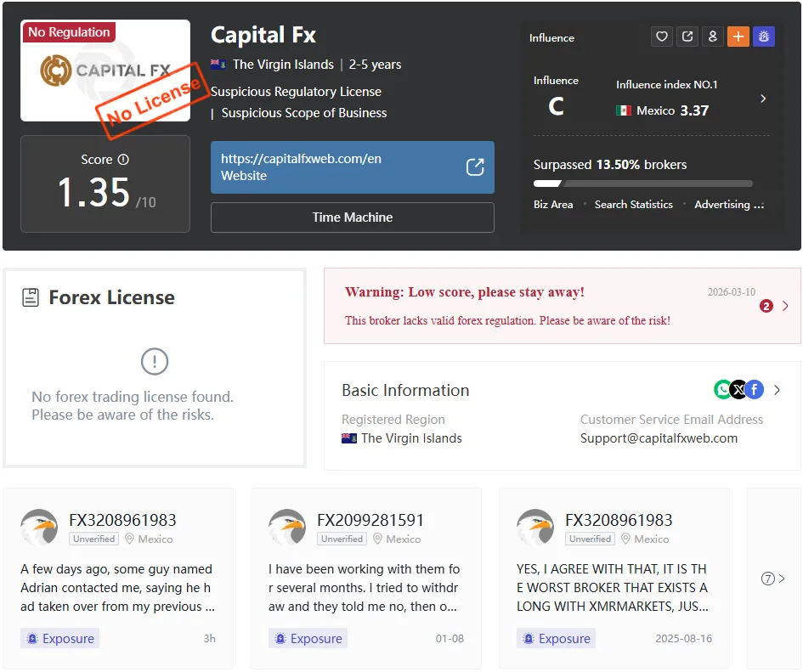Screen dimensions: 803x672
Task: Click the user profile icon in Influence header
Action: tap(712, 37)
